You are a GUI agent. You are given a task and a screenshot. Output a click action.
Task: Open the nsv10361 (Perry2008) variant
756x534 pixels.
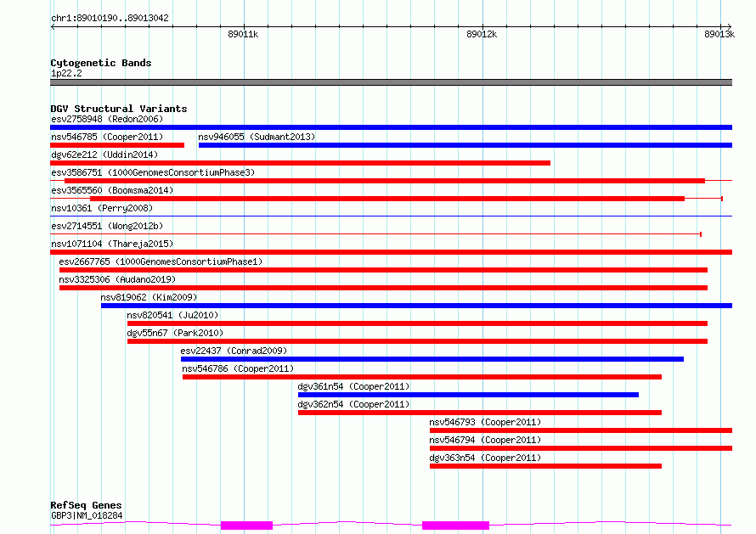point(102,208)
